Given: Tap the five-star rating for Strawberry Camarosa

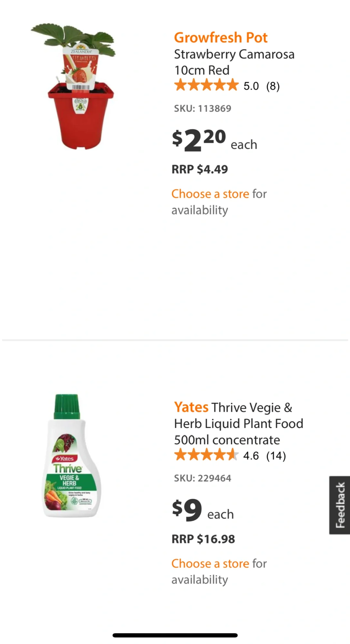Looking at the screenshot, I should [206, 85].
